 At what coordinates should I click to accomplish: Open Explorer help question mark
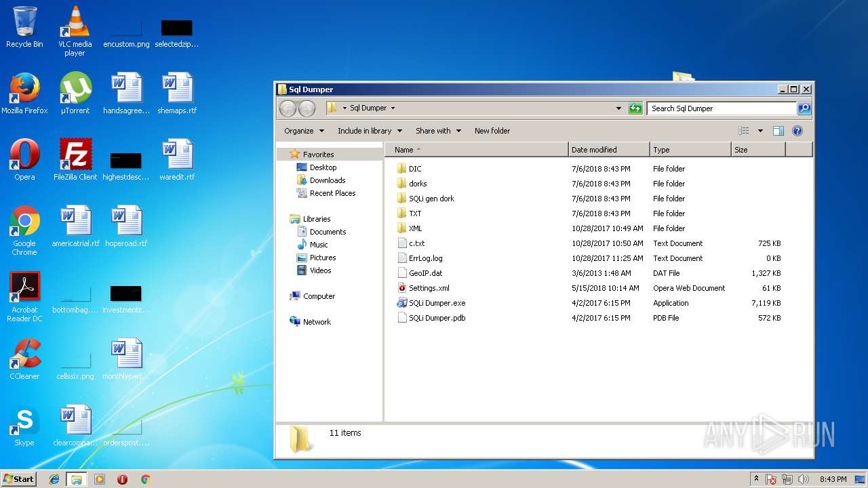(797, 131)
